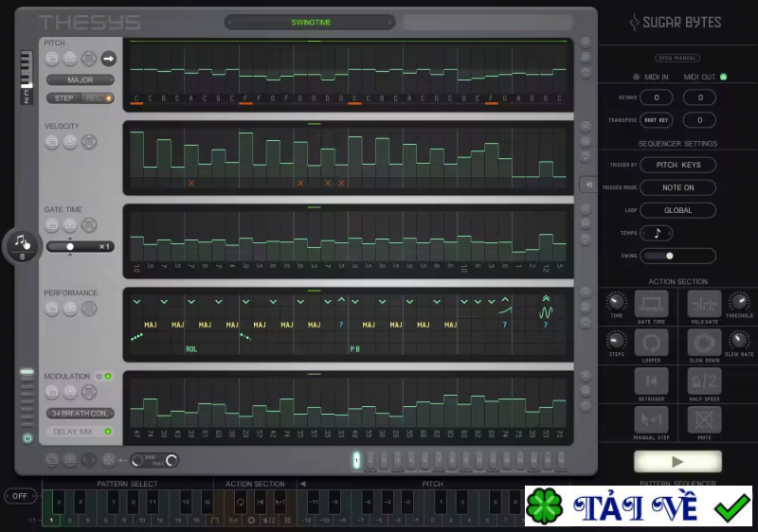Screen dimensions: 758x532
Task: Click the Slow Down action icon
Action: [x=704, y=344]
